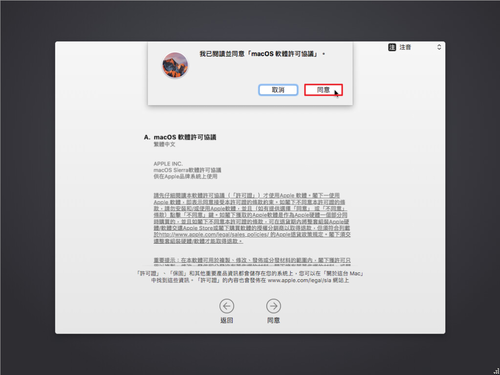Image resolution: width=500 pixels, height=375 pixels.
Task: Click the 繁體中文 language label
Action: coord(164,144)
